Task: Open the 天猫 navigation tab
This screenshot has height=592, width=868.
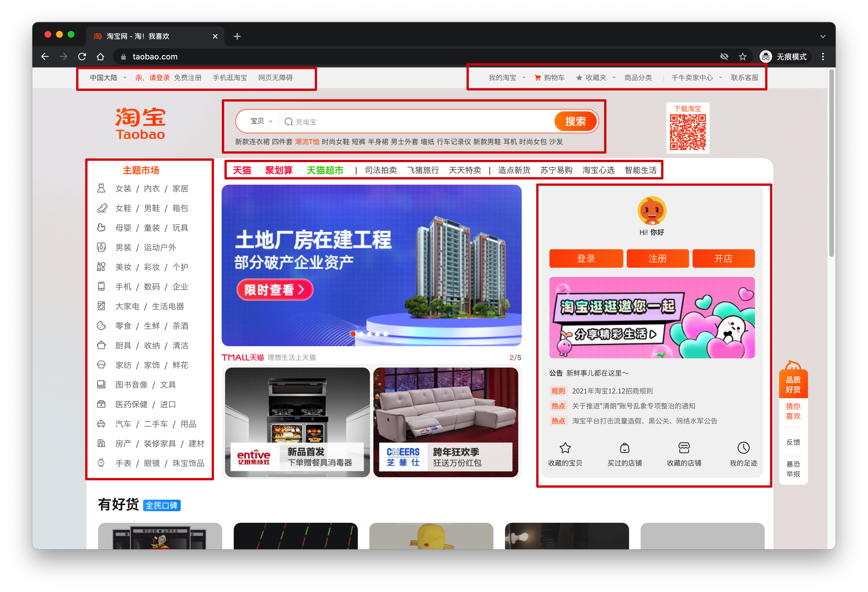Action: pos(242,170)
